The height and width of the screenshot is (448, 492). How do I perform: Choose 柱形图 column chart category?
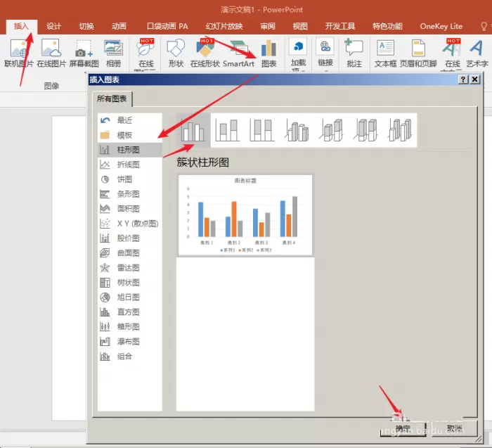(130, 150)
